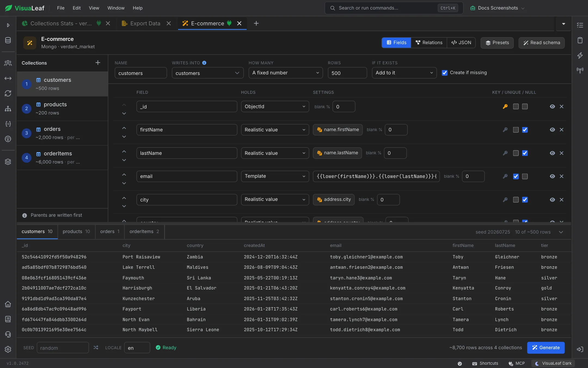This screenshot has width=588, height=368.
Task: Click the broadcast antenna right sidebar icon
Action: pyautogui.click(x=580, y=70)
